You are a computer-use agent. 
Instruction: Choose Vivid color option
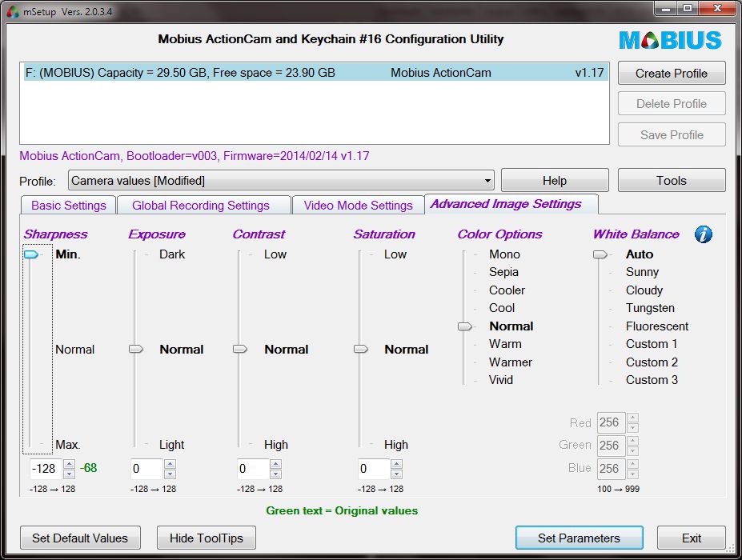[500, 380]
